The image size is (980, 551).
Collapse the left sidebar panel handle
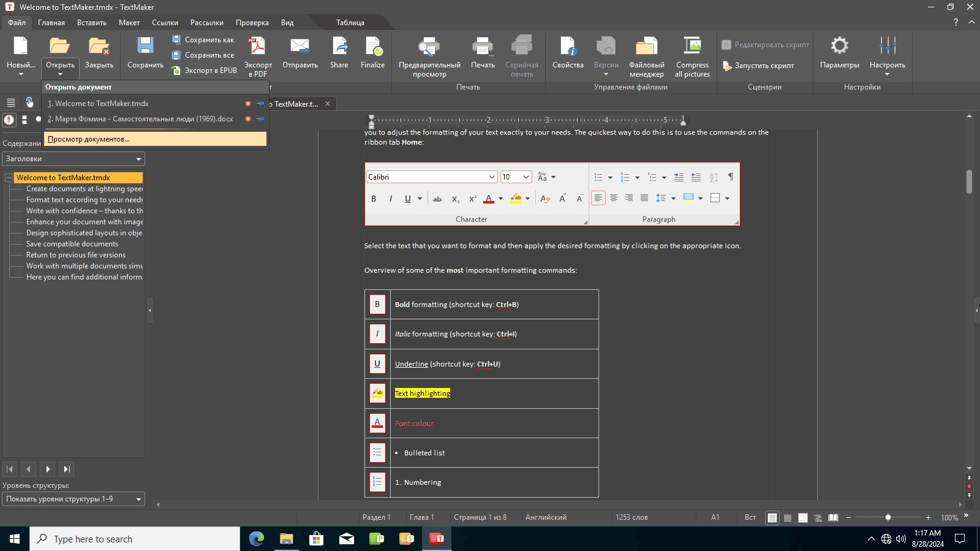pyautogui.click(x=149, y=310)
